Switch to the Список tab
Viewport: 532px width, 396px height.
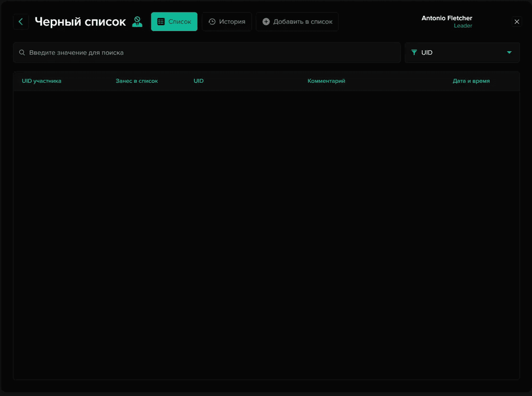coord(174,22)
